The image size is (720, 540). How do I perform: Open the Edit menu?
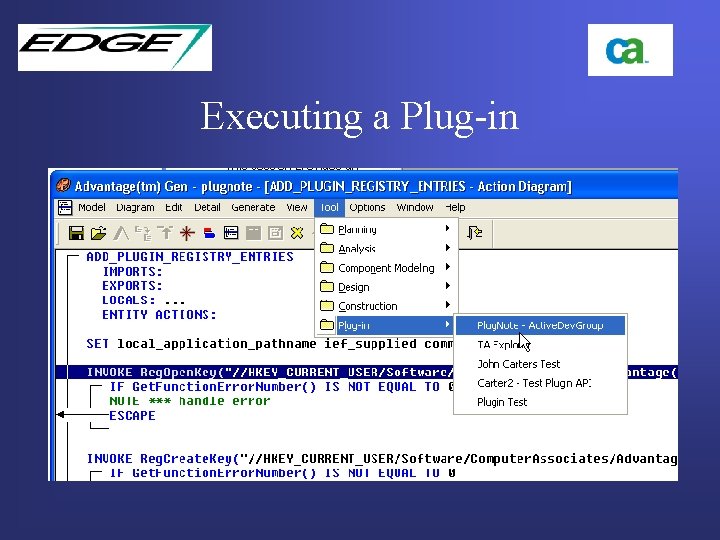point(174,208)
